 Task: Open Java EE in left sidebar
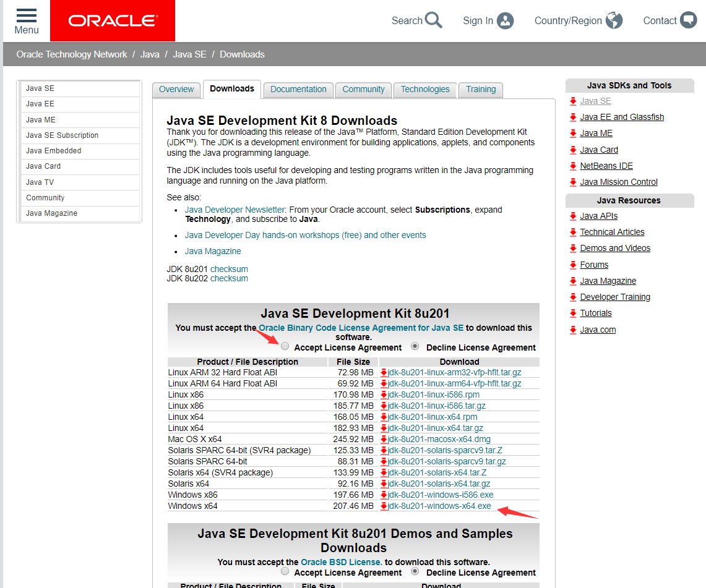pos(80,104)
